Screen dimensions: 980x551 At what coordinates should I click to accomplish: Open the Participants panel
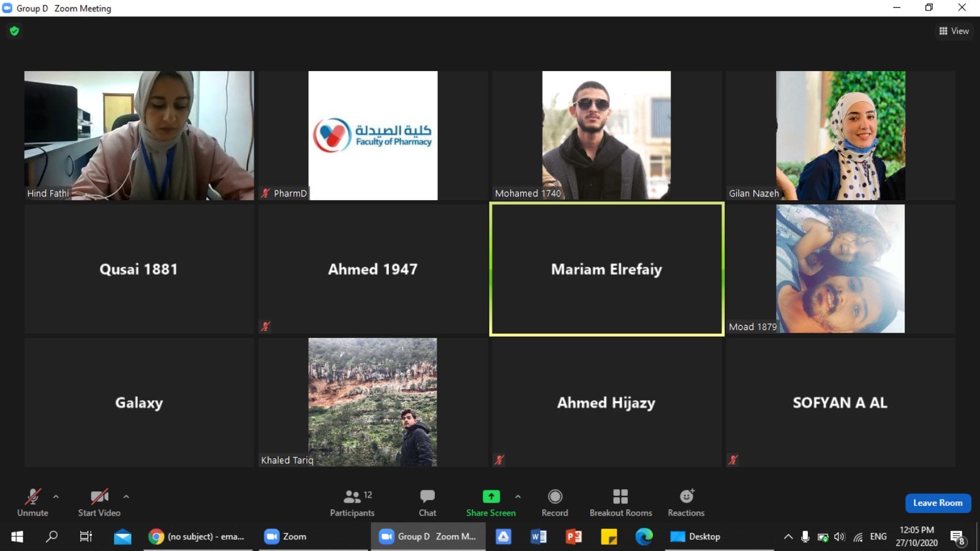352,502
